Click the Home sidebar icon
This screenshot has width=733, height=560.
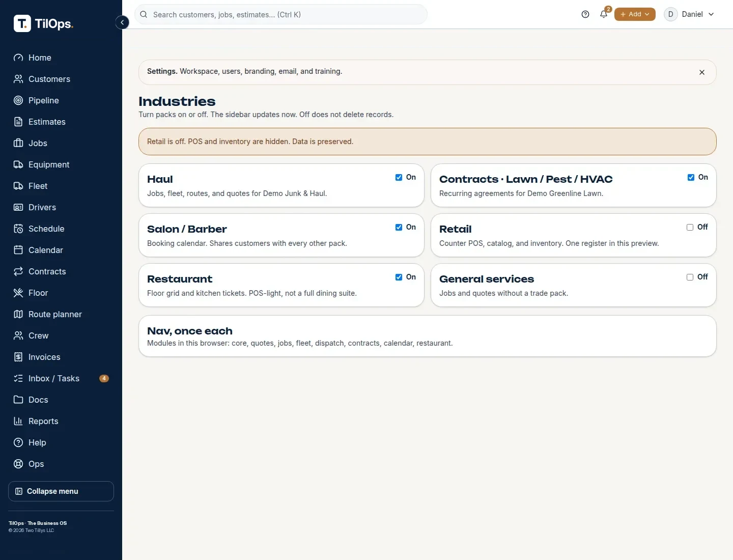(x=18, y=58)
